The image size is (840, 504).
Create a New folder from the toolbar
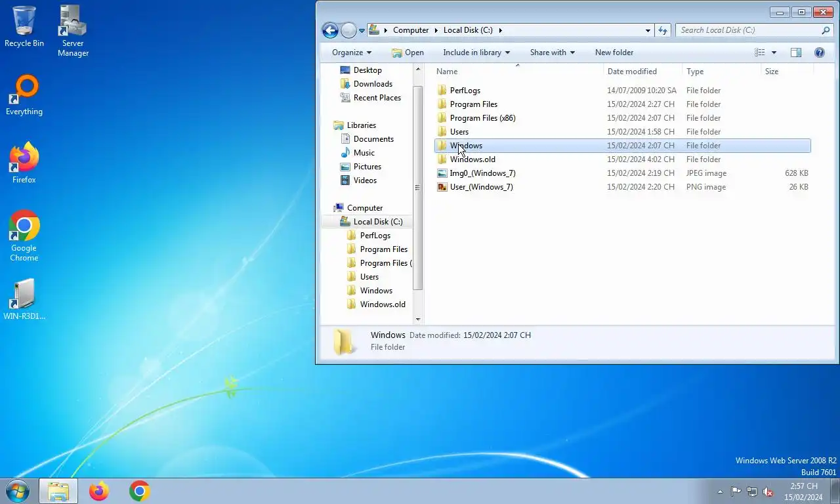614,52
